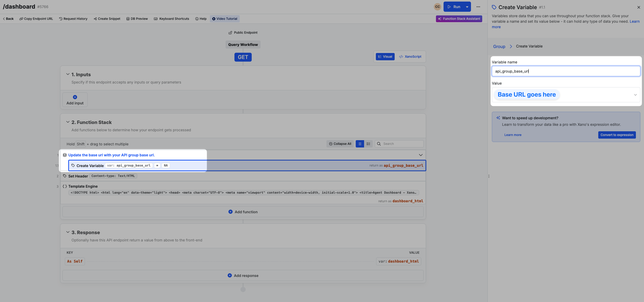The image size is (644, 302).
Task: Switch to XanoScript view mode
Action: [x=410, y=57]
